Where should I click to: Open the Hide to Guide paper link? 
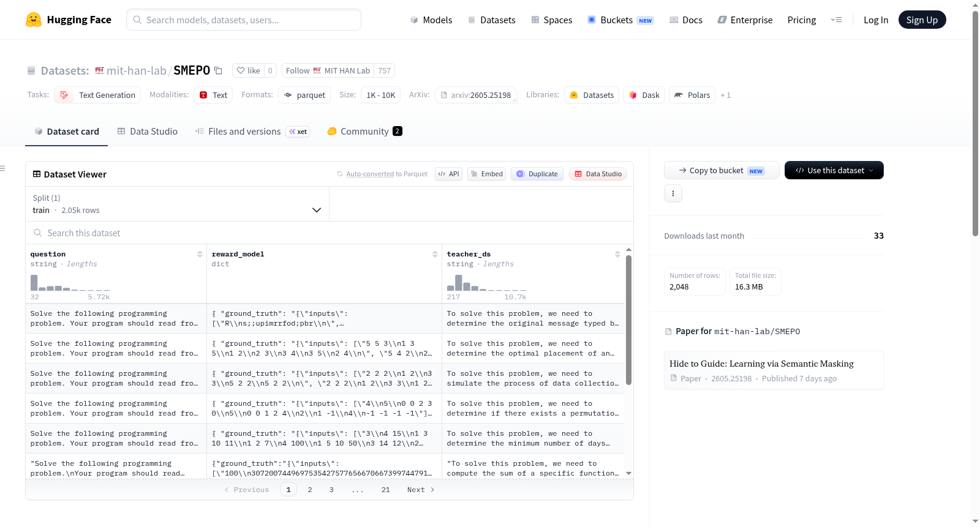(x=761, y=364)
